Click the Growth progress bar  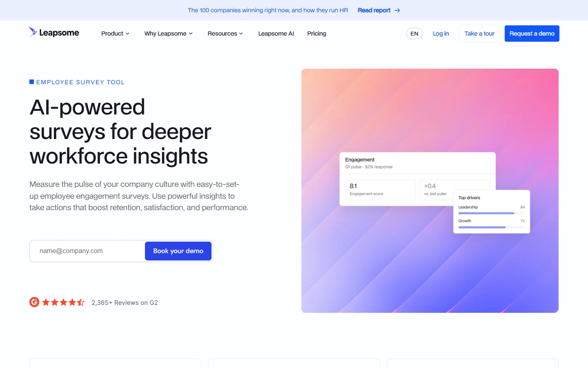492,227
